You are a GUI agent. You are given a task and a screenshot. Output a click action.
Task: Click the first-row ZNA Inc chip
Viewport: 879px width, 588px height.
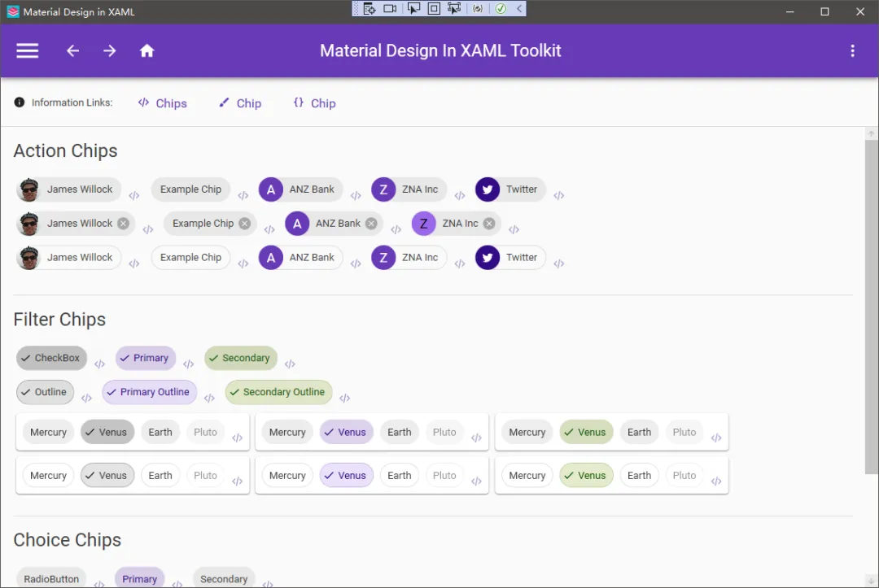409,189
